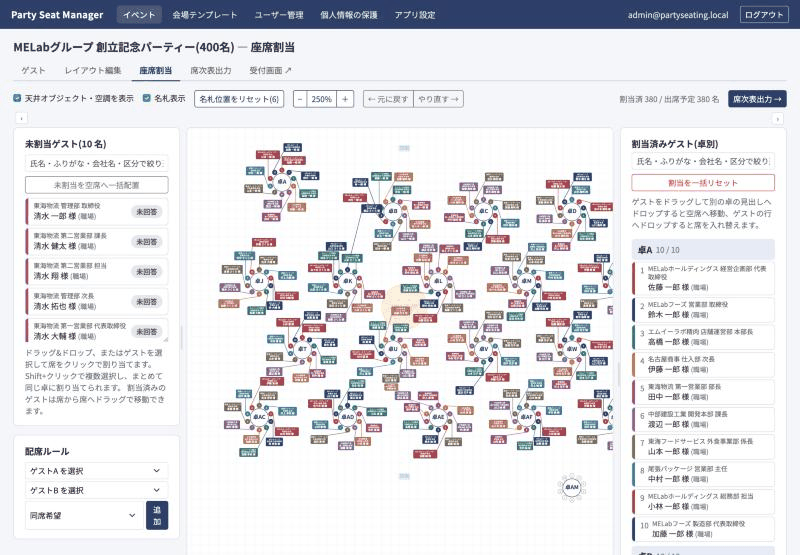Select table 卓T on the seating chart
Screen dimensions: 800x555
click(303, 349)
